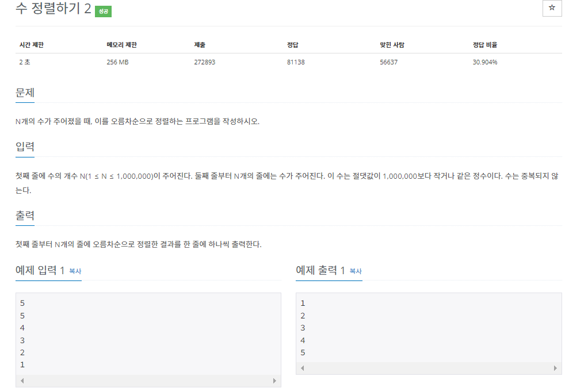
Task: Select the 출력 section heading
Action: click(25, 216)
